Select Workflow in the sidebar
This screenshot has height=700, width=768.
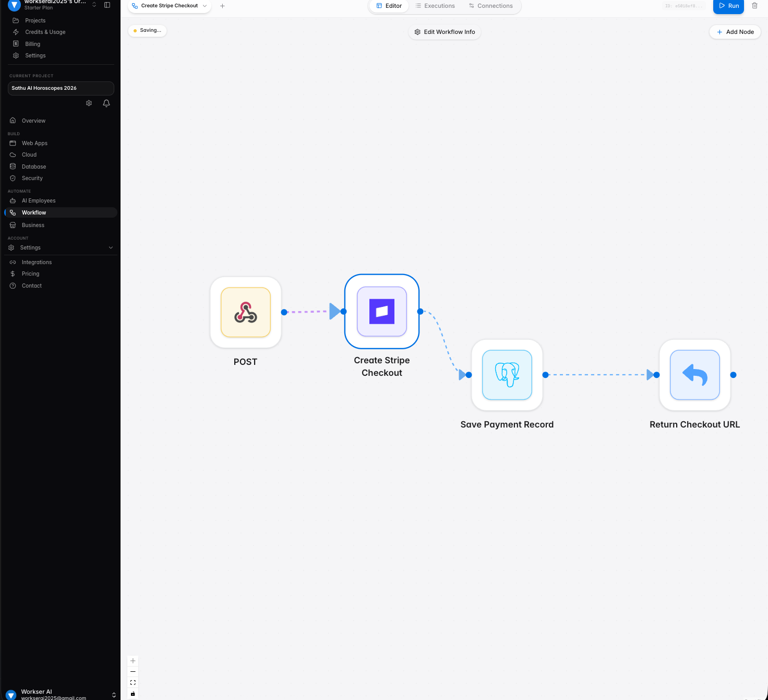point(61,212)
